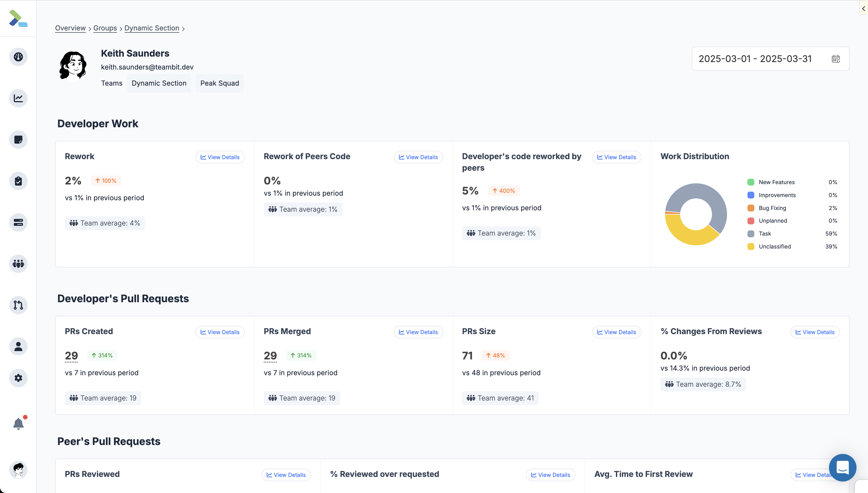Viewport: 868px width, 493px height.
Task: Click the pull requests sidebar icon
Action: pyautogui.click(x=18, y=305)
